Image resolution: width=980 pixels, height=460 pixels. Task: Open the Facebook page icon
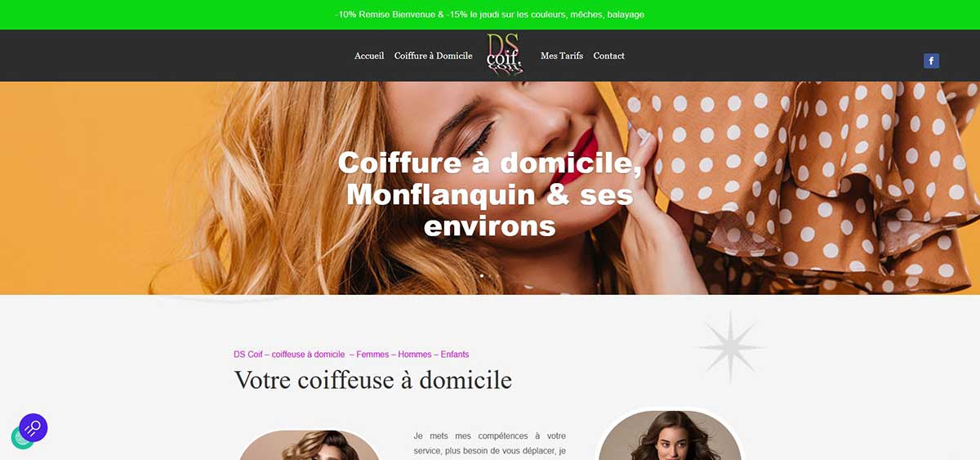(x=931, y=60)
